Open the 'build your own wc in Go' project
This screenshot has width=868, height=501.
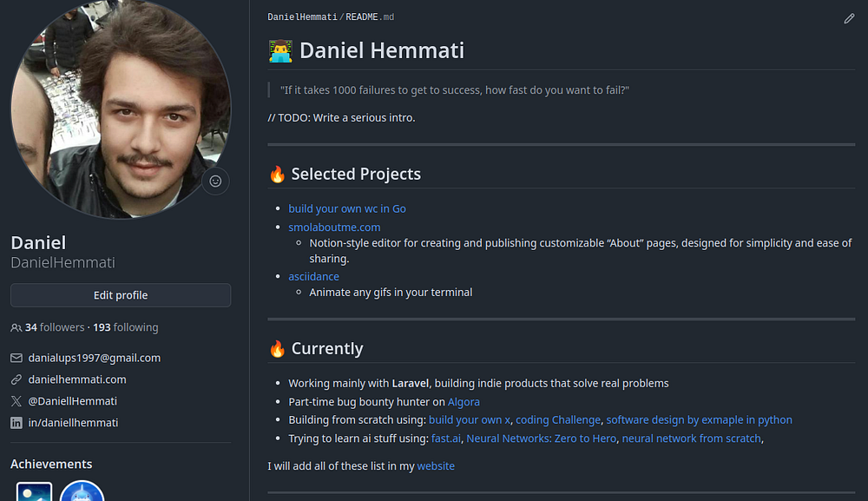click(x=347, y=208)
